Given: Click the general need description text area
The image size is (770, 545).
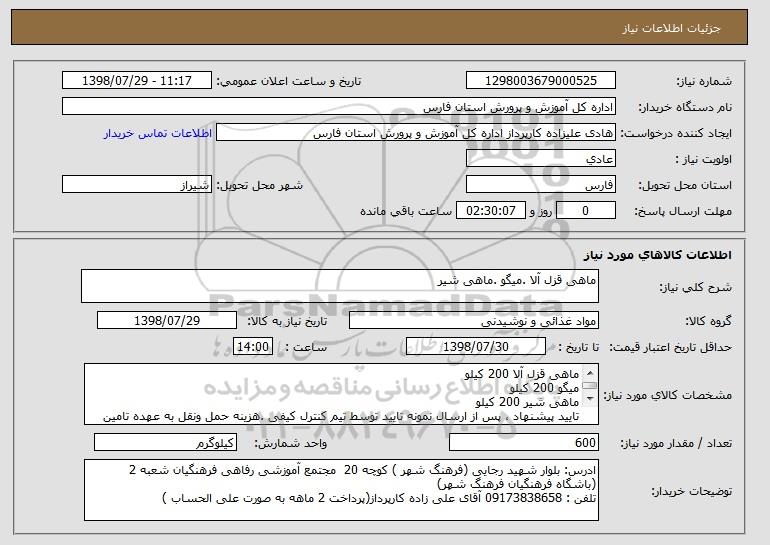Looking at the screenshot, I should coord(340,286).
